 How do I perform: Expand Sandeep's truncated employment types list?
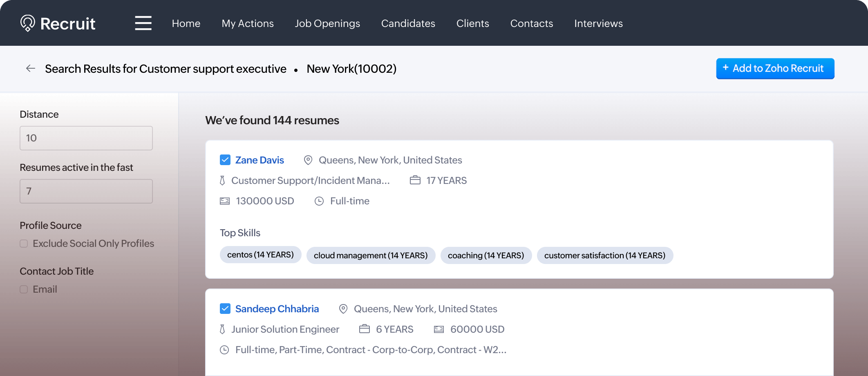click(x=371, y=349)
